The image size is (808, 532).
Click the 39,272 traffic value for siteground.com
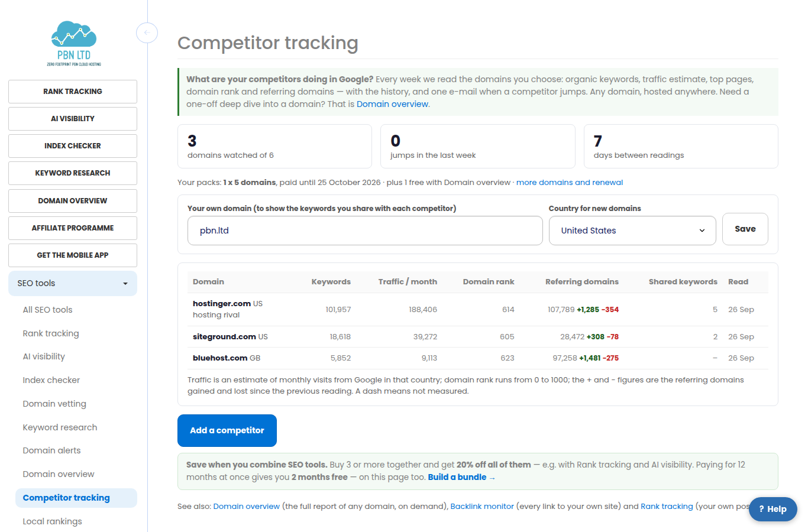[x=425, y=337]
